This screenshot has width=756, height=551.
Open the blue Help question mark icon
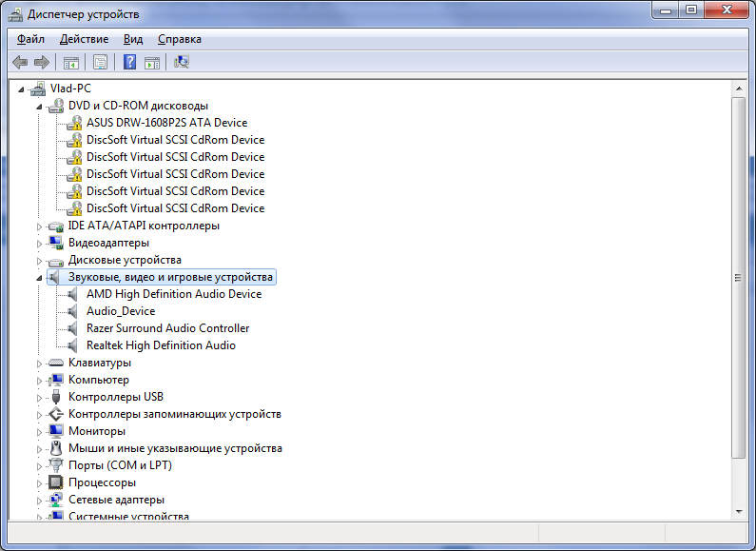pos(129,62)
